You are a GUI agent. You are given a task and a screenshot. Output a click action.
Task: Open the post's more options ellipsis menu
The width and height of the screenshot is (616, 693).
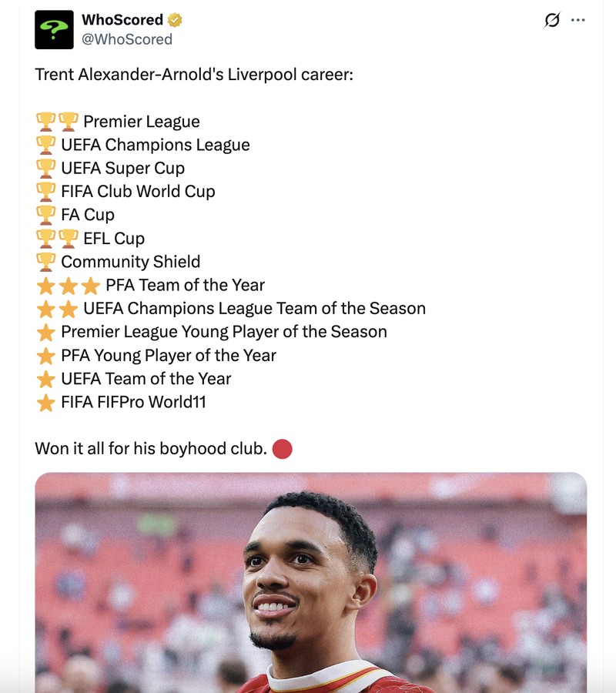580,18
